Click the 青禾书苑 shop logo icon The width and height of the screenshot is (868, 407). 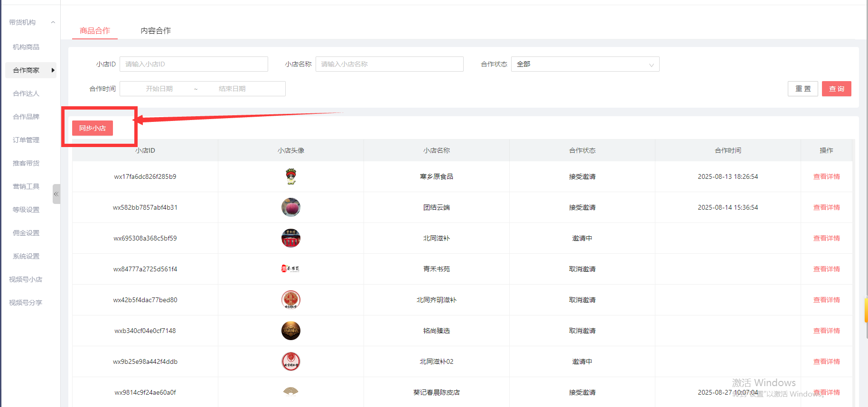pyautogui.click(x=290, y=269)
